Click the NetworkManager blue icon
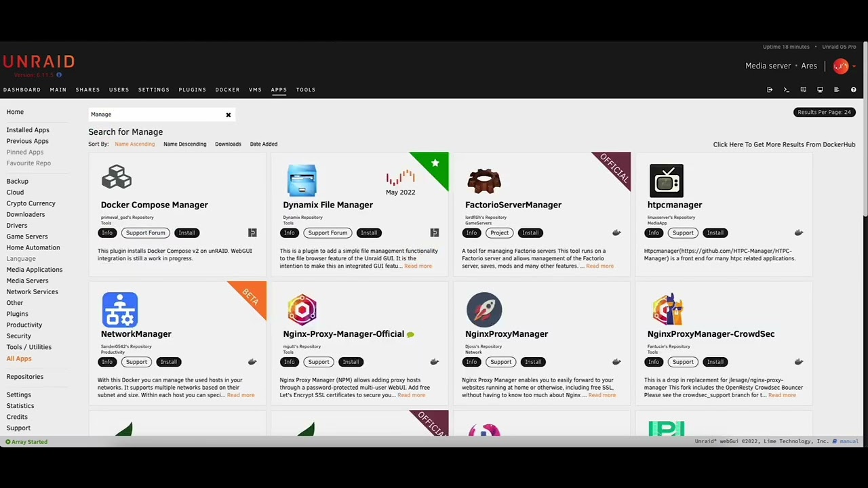Screen dimensions: 868x488 120,310
